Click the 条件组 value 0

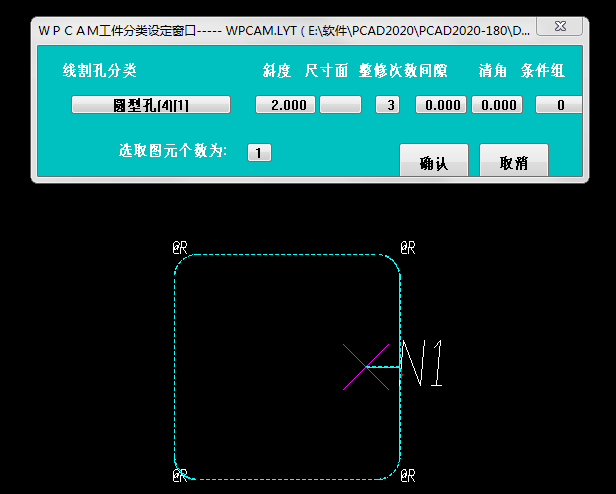559,105
